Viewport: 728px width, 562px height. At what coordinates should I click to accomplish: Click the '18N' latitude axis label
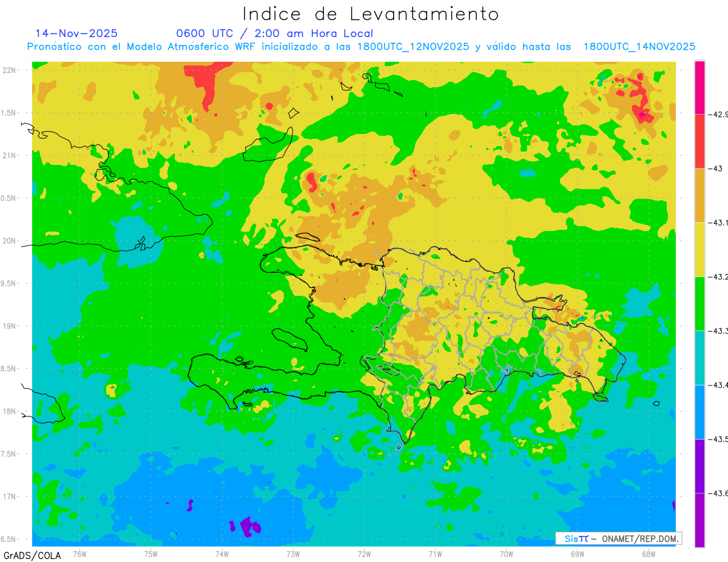click(10, 411)
